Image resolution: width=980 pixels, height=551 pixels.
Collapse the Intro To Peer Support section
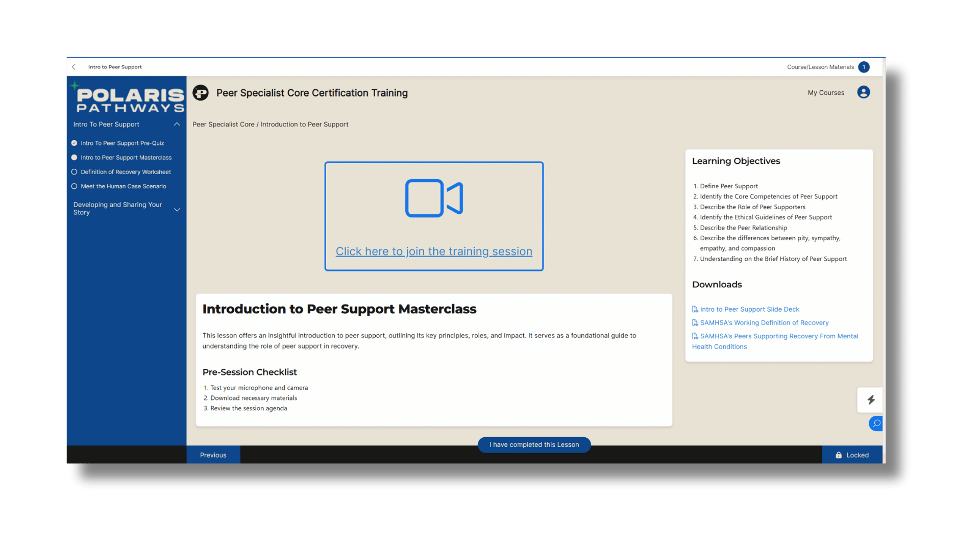pos(177,124)
